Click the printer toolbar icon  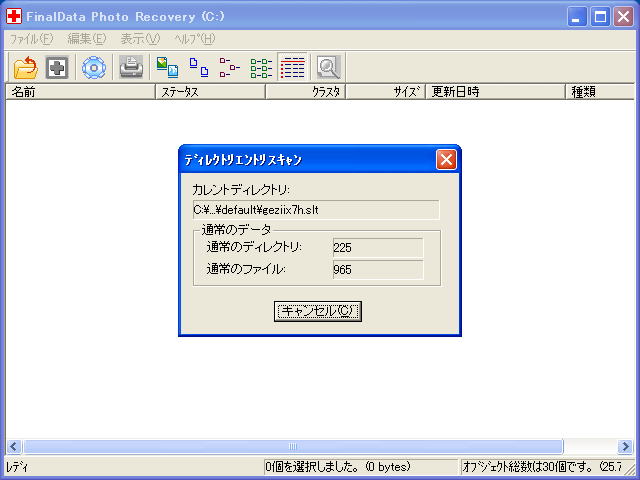[x=131, y=67]
